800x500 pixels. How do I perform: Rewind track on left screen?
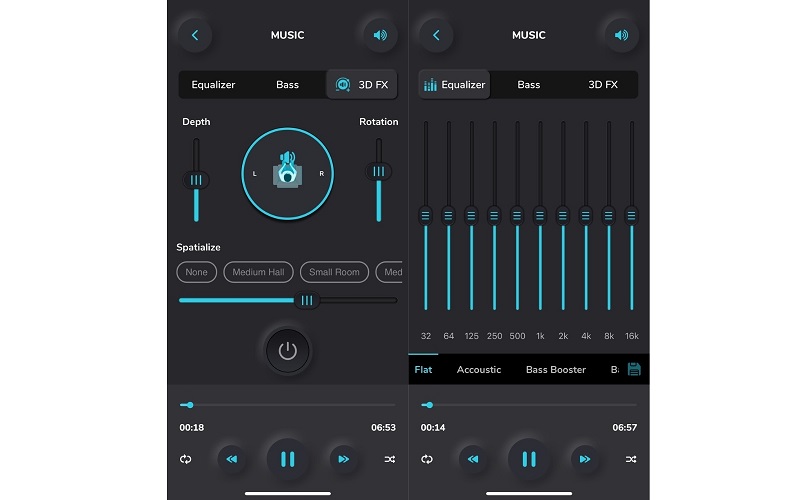232,459
